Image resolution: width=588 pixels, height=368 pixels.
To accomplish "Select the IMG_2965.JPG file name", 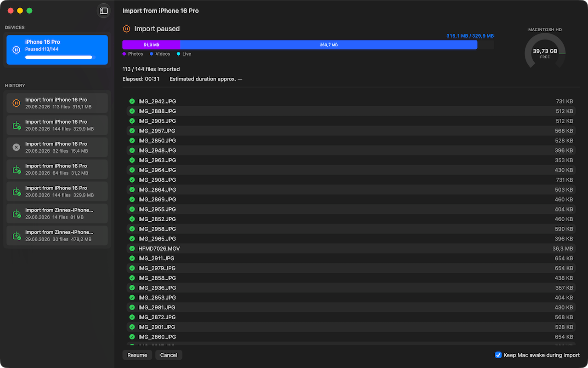I will 157,239.
